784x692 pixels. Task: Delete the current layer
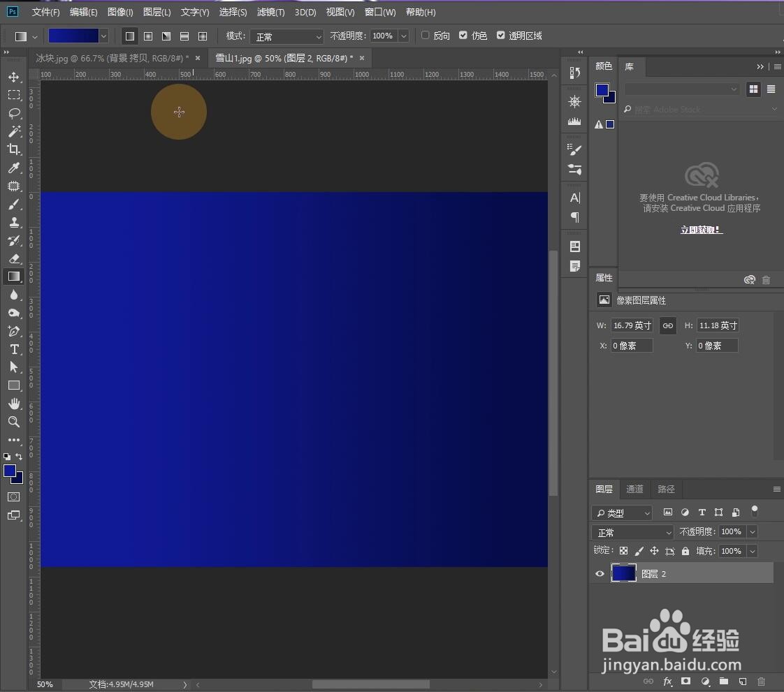761,682
